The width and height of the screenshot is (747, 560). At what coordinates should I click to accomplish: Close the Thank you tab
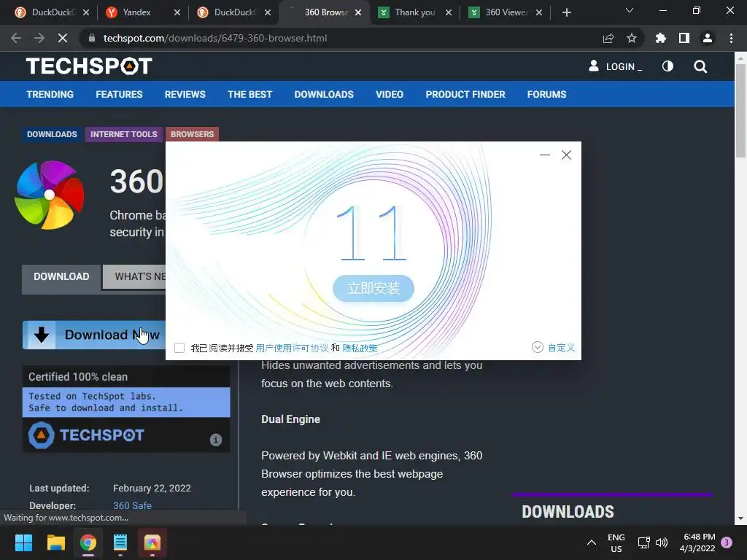449,12
